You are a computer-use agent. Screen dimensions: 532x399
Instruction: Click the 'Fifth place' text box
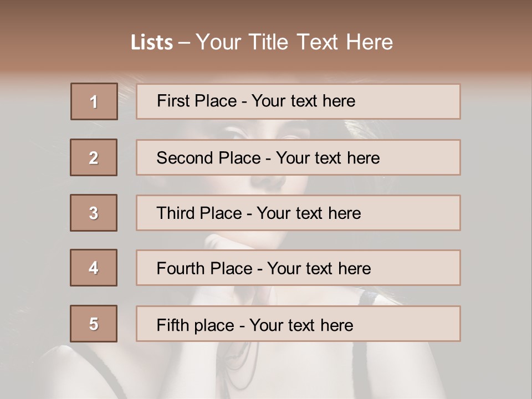tap(298, 324)
